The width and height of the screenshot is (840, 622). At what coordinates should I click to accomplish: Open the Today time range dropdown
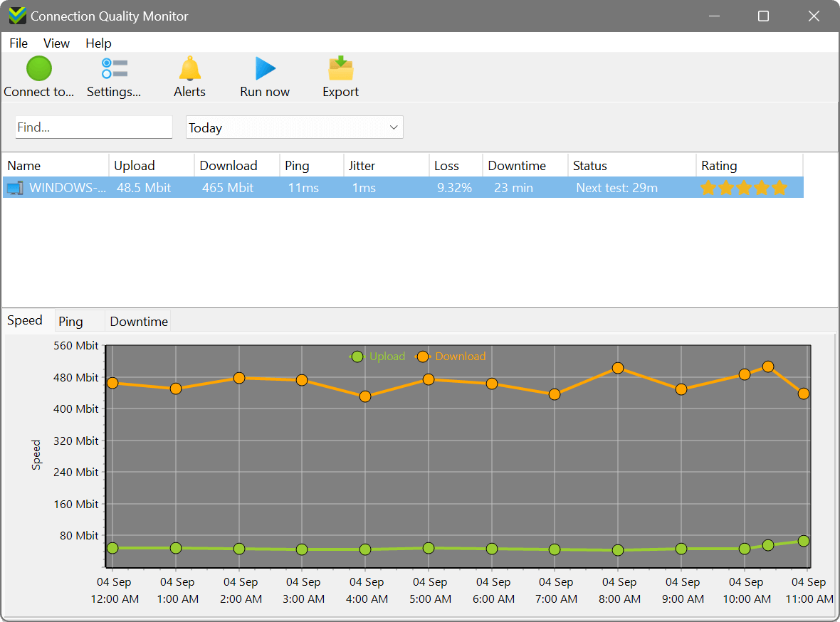point(294,127)
